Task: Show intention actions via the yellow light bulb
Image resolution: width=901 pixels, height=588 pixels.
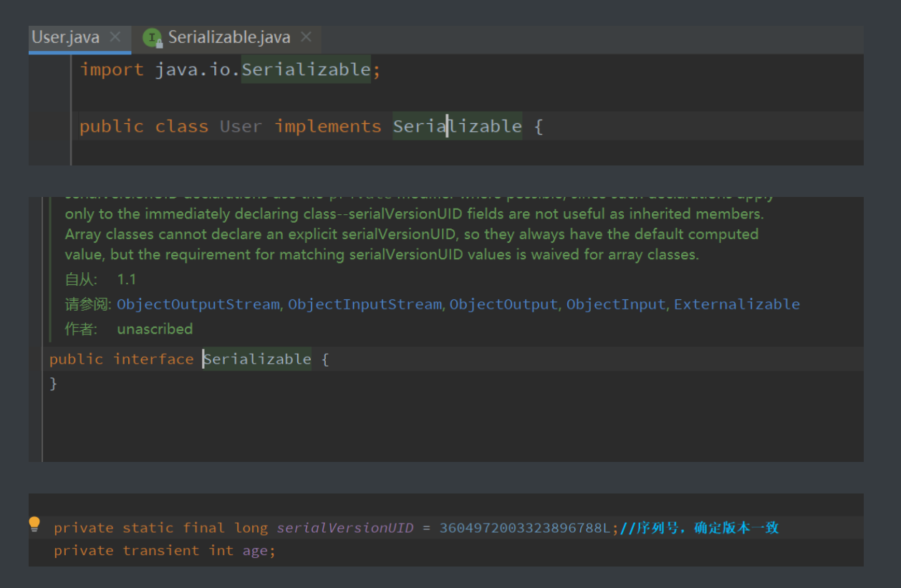Action: coord(34,525)
